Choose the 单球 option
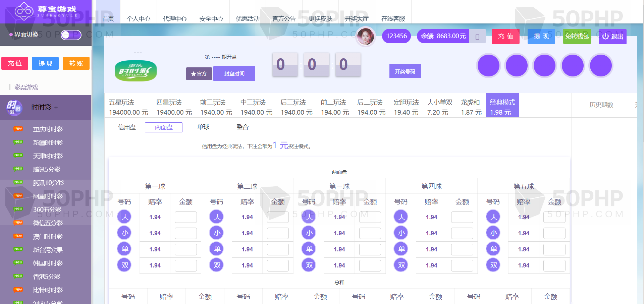The width and height of the screenshot is (644, 304). [x=203, y=127]
